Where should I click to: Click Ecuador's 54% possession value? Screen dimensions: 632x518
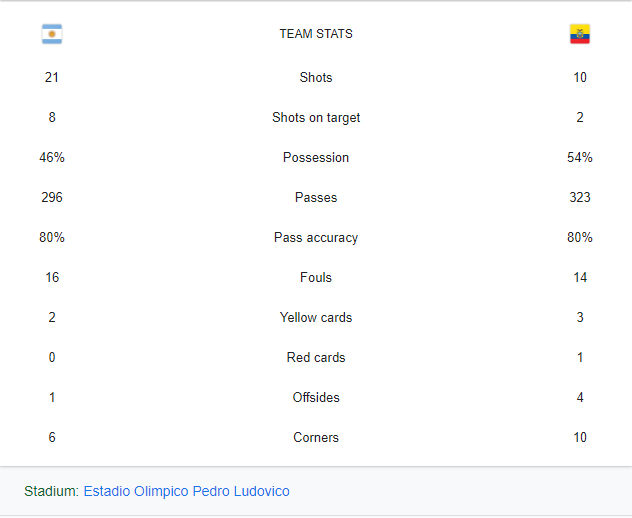(x=580, y=157)
